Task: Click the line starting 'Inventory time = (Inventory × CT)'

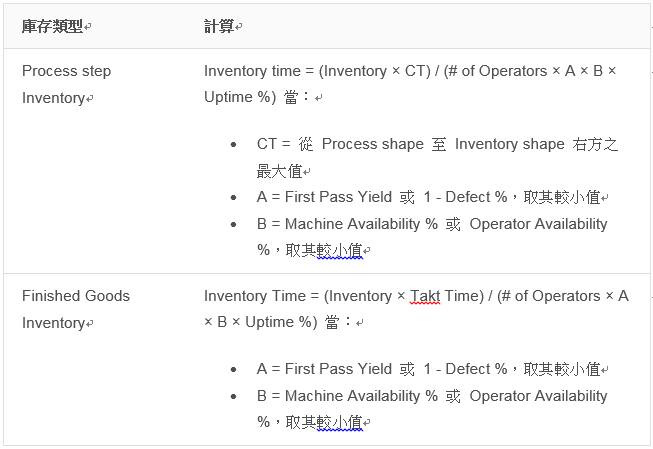Action: click(x=410, y=71)
